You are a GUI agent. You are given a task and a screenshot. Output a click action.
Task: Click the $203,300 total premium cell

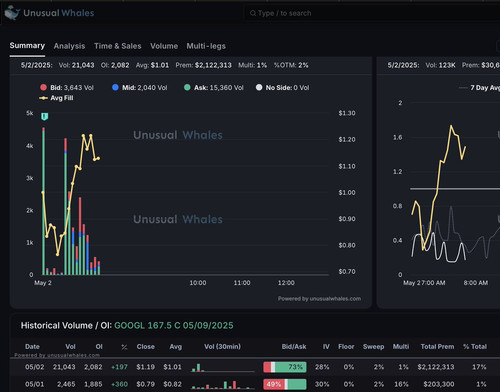click(x=439, y=384)
